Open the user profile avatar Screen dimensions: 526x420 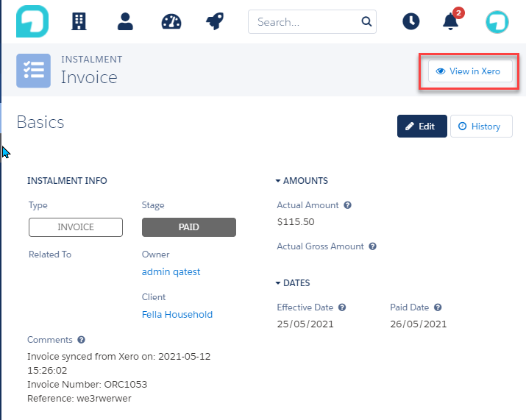pos(497,22)
